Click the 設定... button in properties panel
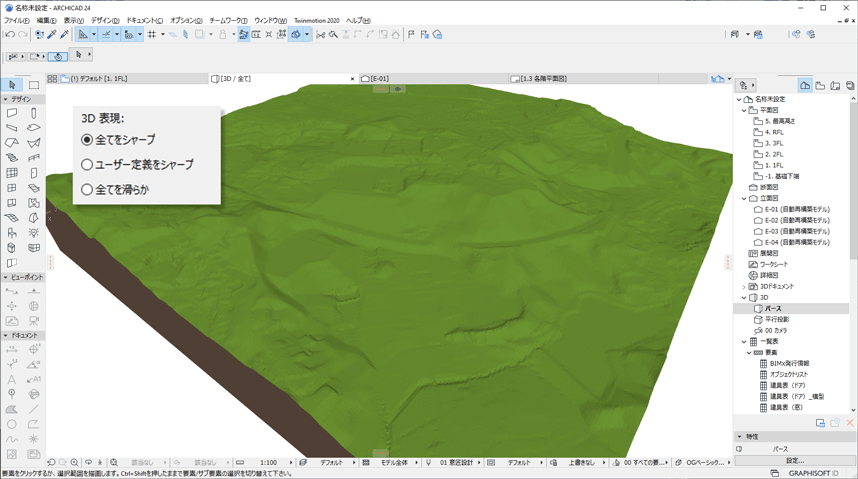The image size is (858, 479). 794,461
